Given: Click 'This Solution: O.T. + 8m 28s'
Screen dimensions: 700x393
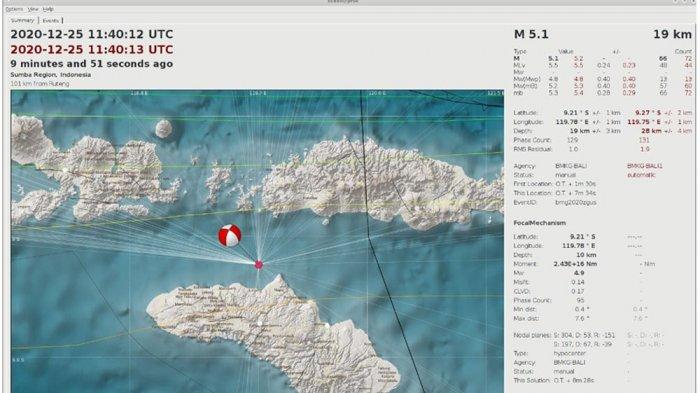Looking at the screenshot, I should coord(554,380).
